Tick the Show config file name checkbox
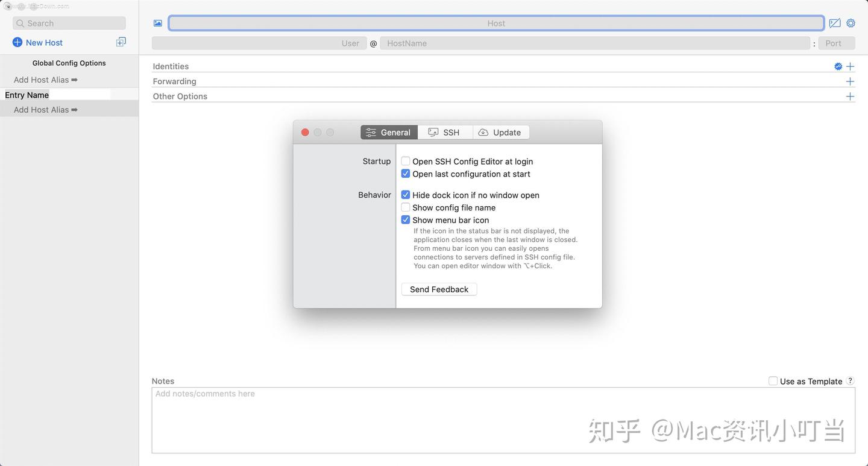 (406, 207)
